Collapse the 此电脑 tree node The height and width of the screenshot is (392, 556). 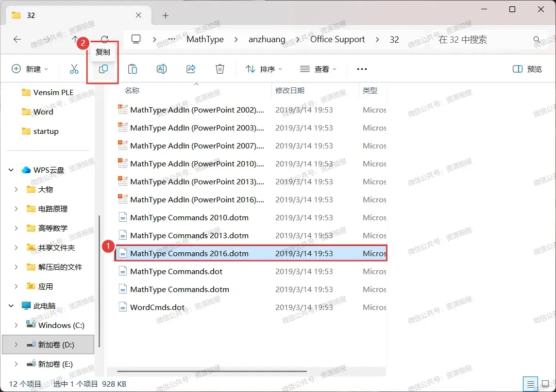click(x=11, y=306)
